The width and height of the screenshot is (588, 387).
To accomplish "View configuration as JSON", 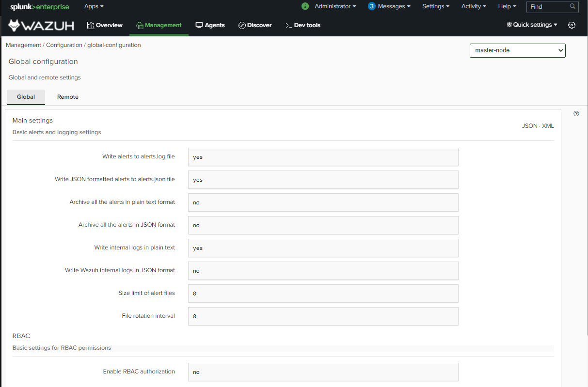I will coord(529,125).
